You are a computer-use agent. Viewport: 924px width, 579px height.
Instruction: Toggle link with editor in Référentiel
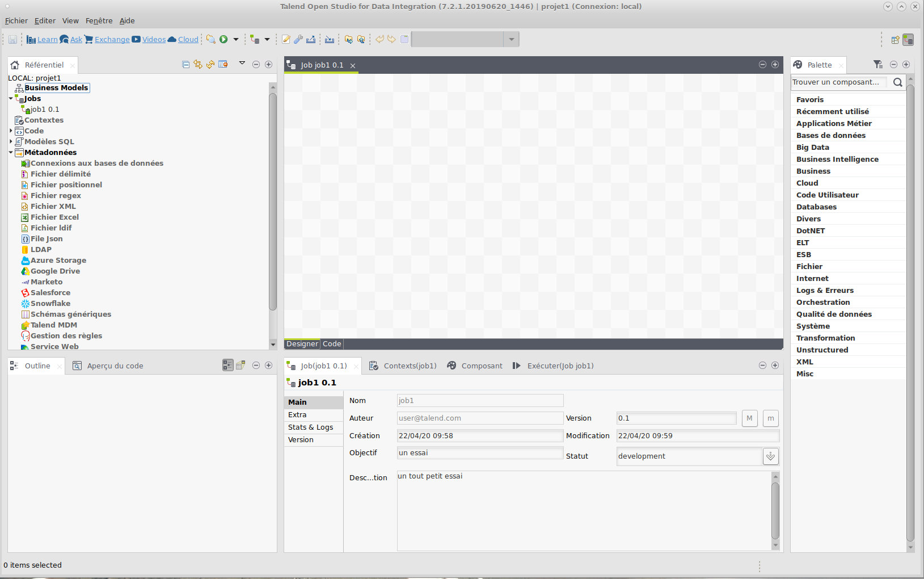coord(198,65)
